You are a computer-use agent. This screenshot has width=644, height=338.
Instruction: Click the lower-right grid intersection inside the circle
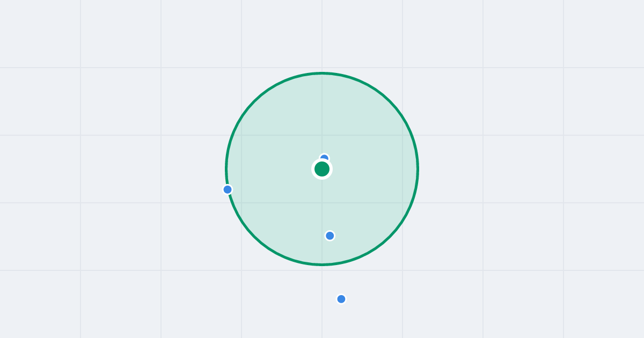pyautogui.click(x=402, y=203)
